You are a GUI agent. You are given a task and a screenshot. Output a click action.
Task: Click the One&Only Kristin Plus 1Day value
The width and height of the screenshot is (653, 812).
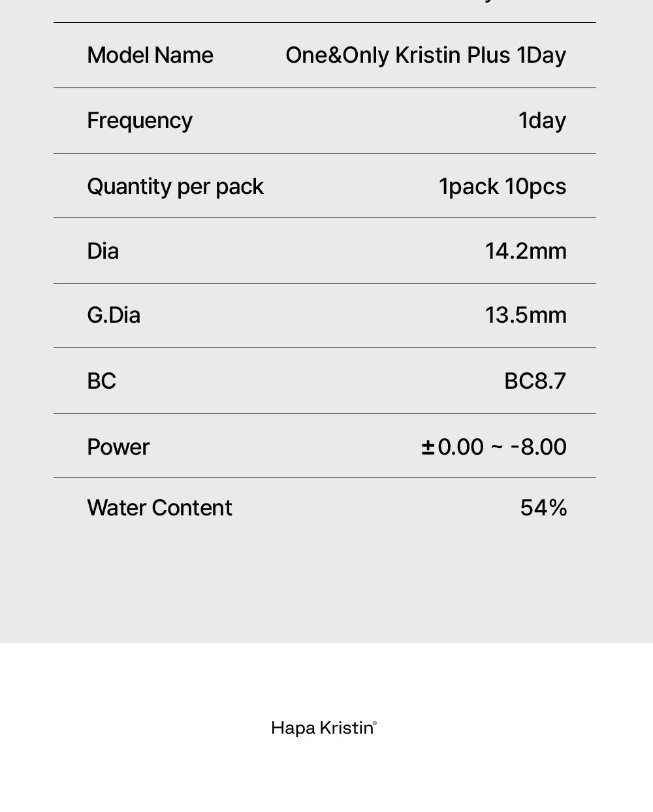(426, 55)
